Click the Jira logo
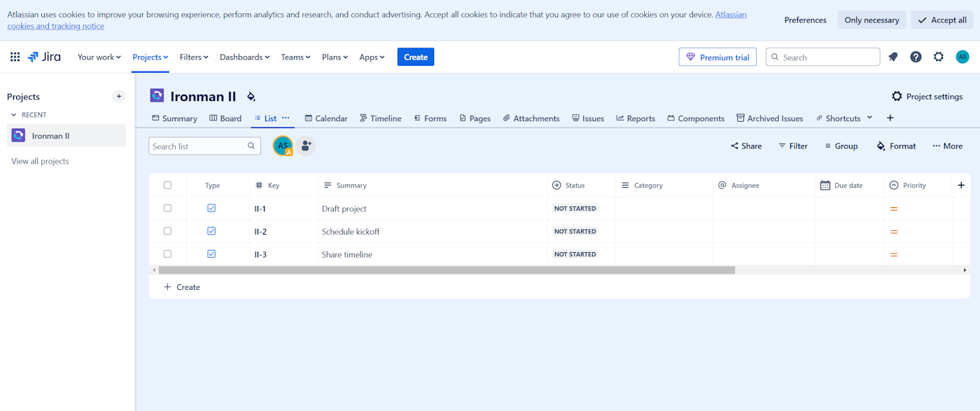 [x=44, y=57]
